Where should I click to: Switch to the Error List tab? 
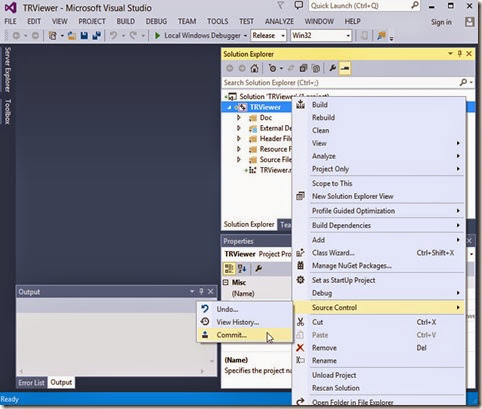(x=32, y=383)
